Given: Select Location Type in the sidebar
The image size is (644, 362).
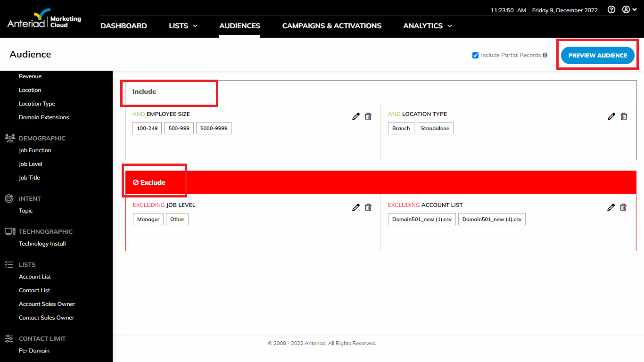Looking at the screenshot, I should pos(37,104).
